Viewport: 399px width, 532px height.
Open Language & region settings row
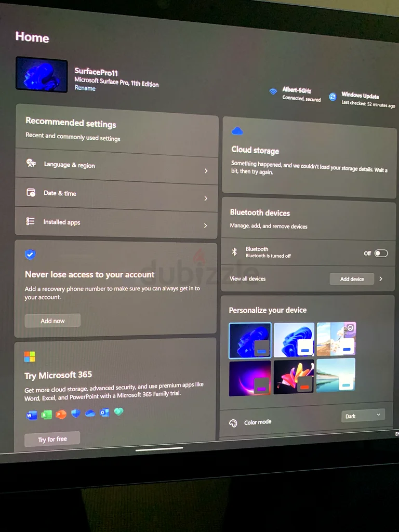click(x=117, y=167)
